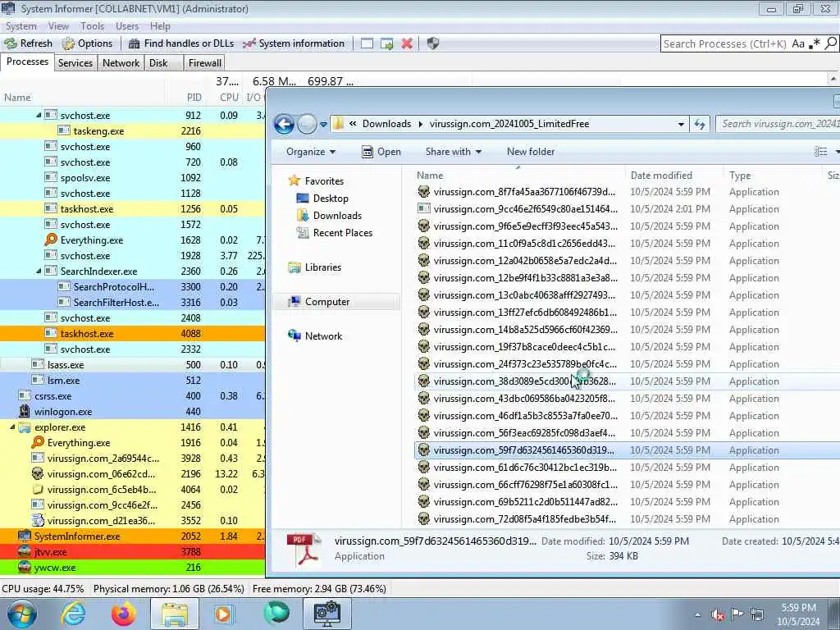Click Downloads in the address breadcrumb

[x=387, y=124]
